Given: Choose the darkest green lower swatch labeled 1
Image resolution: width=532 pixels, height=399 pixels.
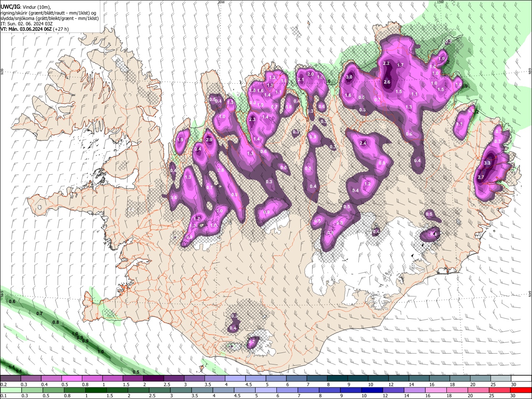Looking at the screenshot, I should 96,390.
